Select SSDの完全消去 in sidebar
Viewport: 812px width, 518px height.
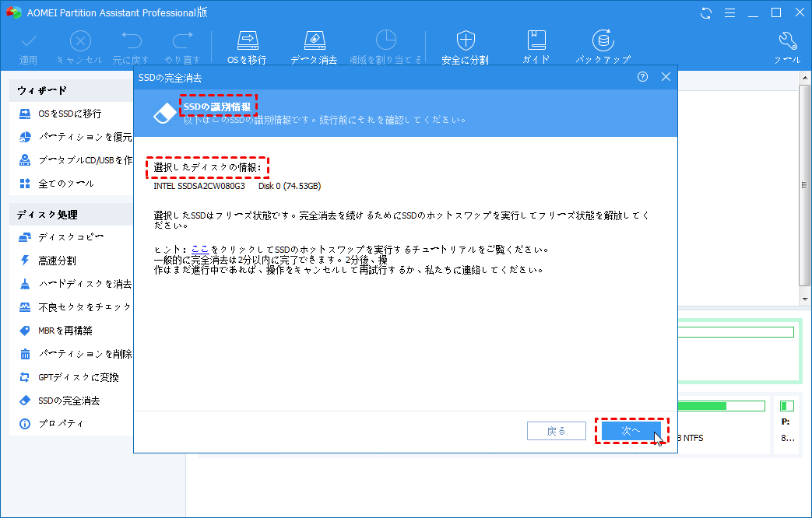click(x=59, y=401)
